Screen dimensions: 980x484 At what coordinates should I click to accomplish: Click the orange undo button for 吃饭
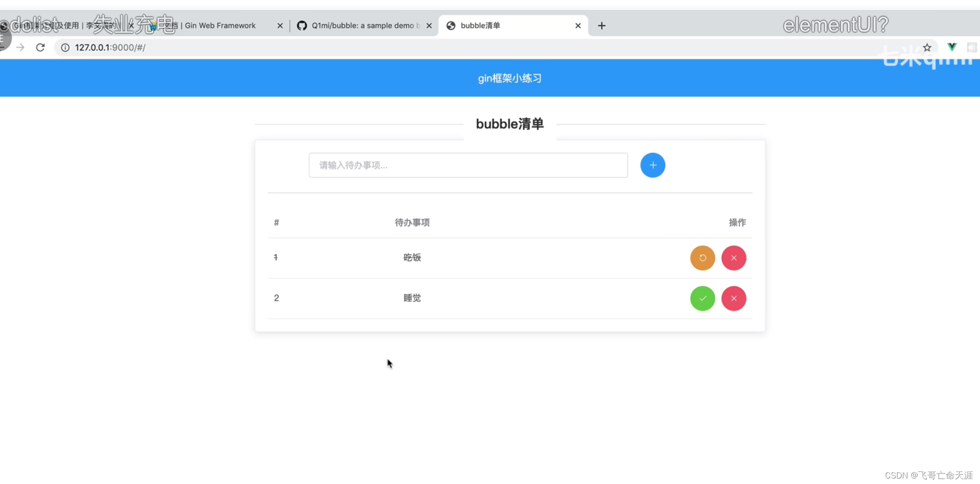tap(702, 258)
